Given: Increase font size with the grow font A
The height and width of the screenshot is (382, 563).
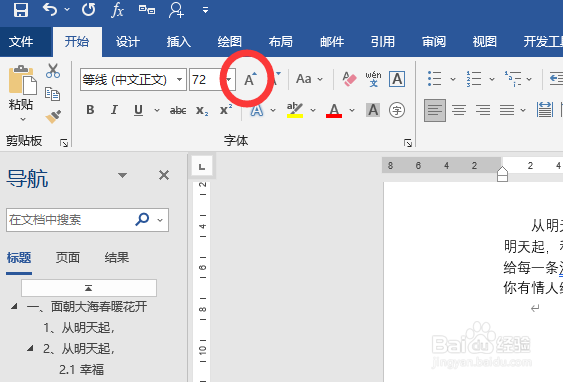Looking at the screenshot, I should coord(250,79).
